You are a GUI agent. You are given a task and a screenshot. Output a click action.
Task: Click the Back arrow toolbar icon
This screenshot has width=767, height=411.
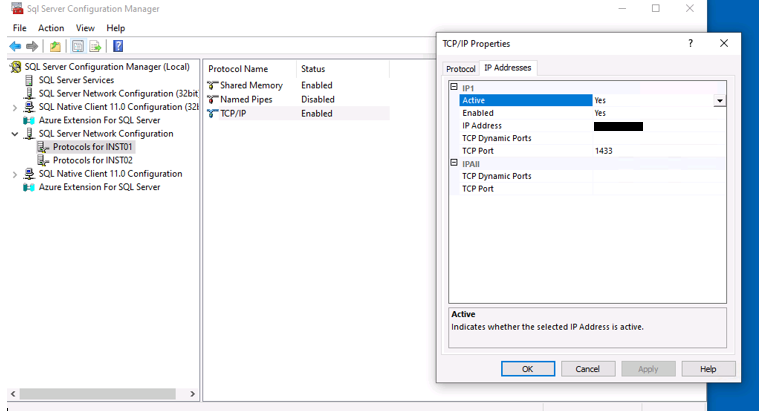point(15,46)
